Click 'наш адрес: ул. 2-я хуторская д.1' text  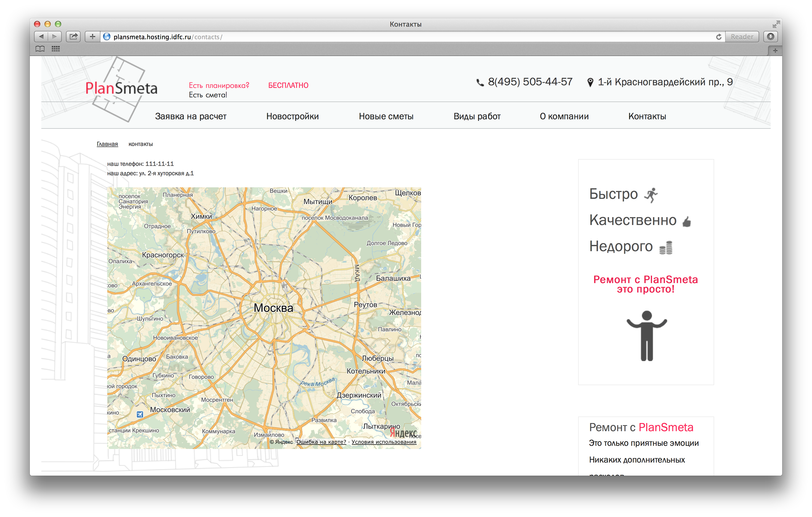coord(150,173)
